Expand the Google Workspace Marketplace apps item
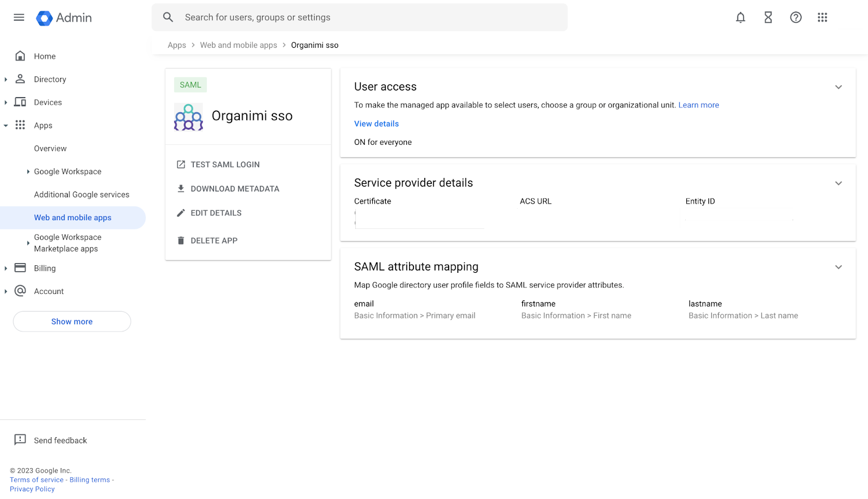The width and height of the screenshot is (868, 499). (28, 243)
